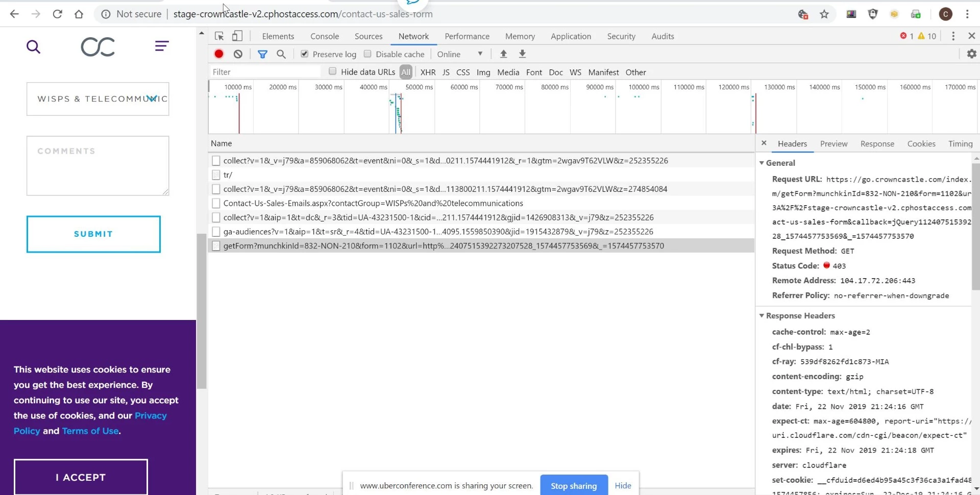Viewport: 980px width, 495px height.
Task: Open the network settings gear
Action: pos(971,54)
